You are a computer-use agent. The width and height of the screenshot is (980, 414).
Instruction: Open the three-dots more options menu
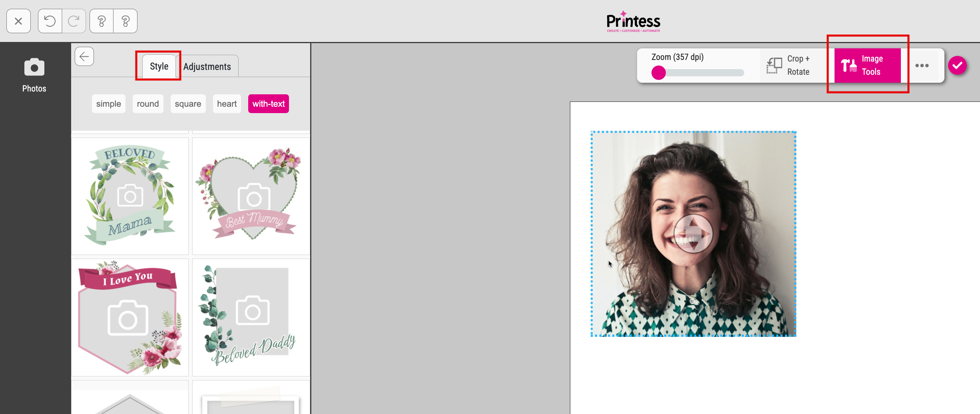pyautogui.click(x=922, y=66)
